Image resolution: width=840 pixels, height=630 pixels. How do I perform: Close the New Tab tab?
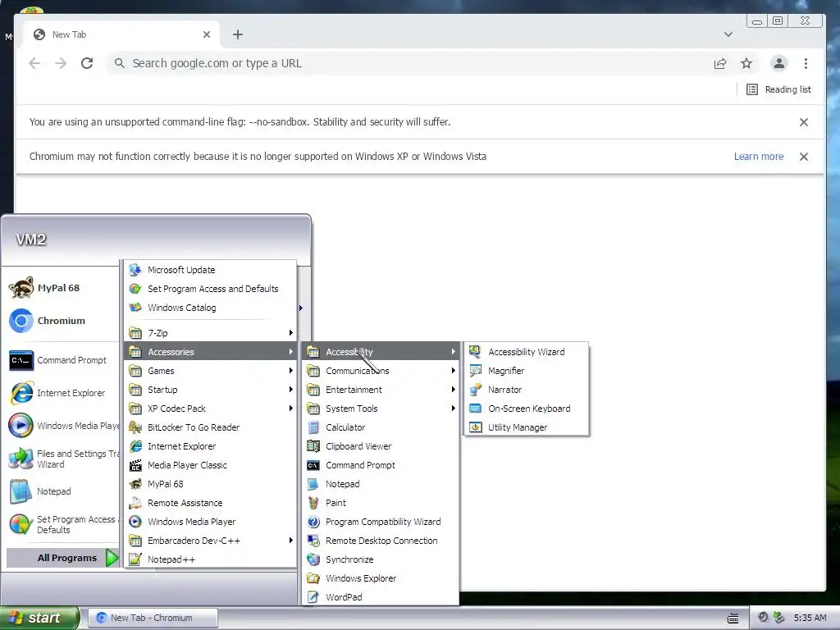[206, 34]
